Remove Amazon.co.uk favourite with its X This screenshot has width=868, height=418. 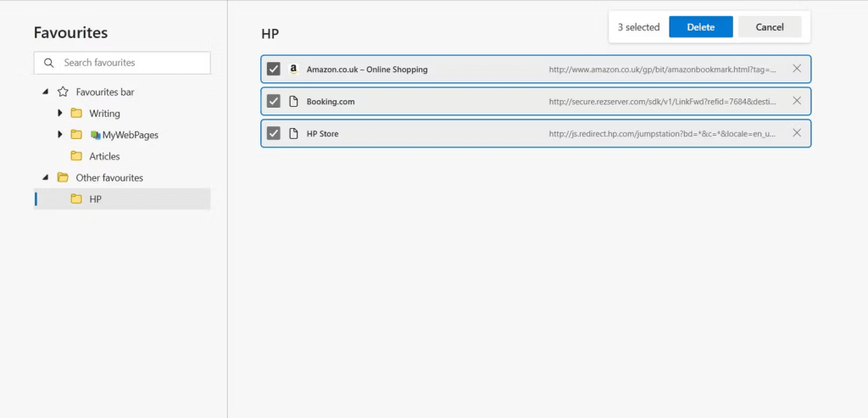tap(797, 69)
